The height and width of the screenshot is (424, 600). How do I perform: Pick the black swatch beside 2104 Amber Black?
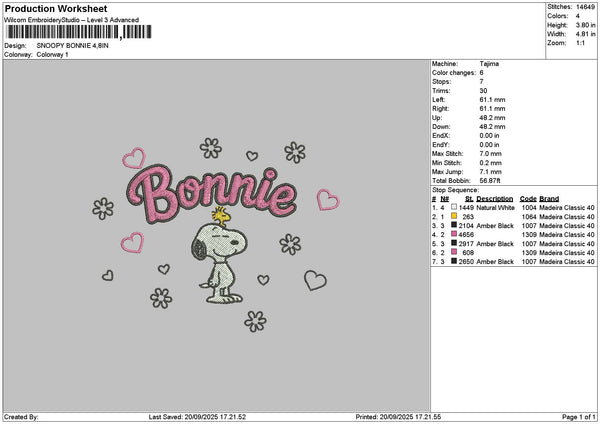point(454,225)
